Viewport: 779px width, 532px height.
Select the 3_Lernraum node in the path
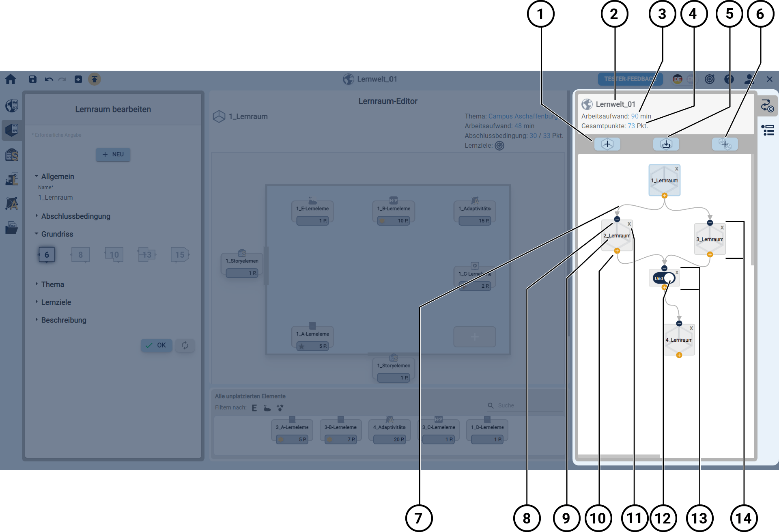click(x=710, y=239)
